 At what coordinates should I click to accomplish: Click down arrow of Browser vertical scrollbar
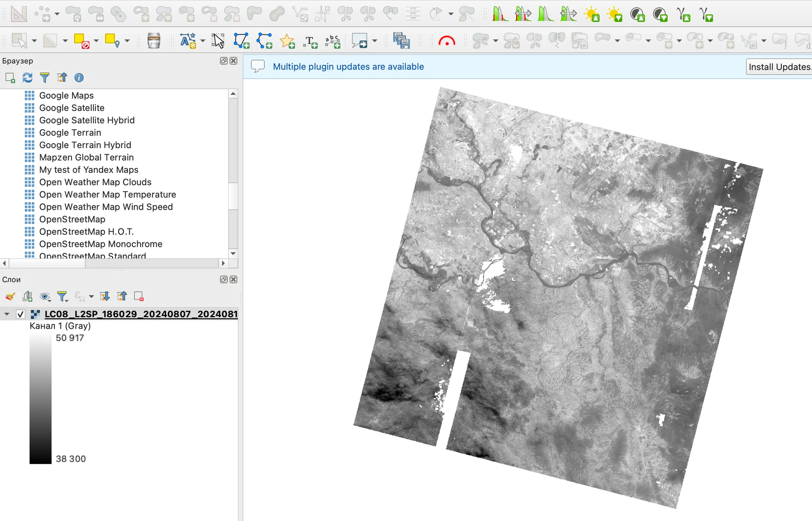coord(233,253)
